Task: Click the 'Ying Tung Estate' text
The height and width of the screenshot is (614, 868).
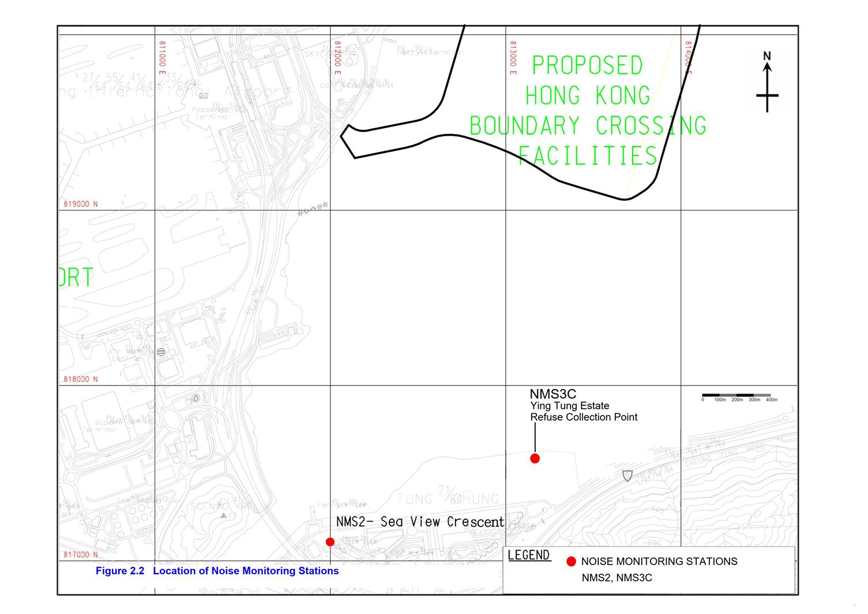Action: (570, 406)
